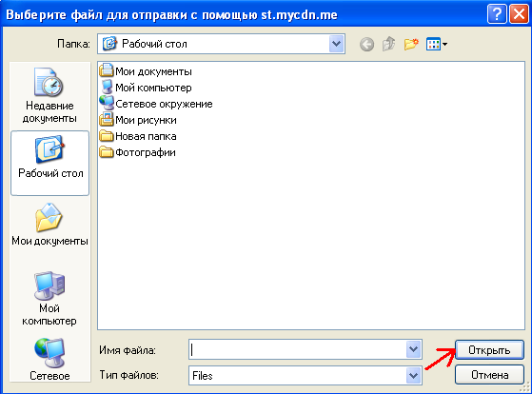Go up one folder level icon

point(389,44)
